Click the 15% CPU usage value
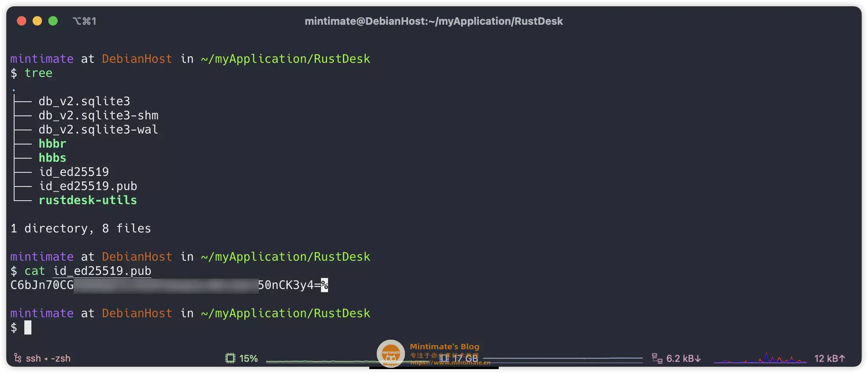This screenshot has width=868, height=373. coord(248,358)
